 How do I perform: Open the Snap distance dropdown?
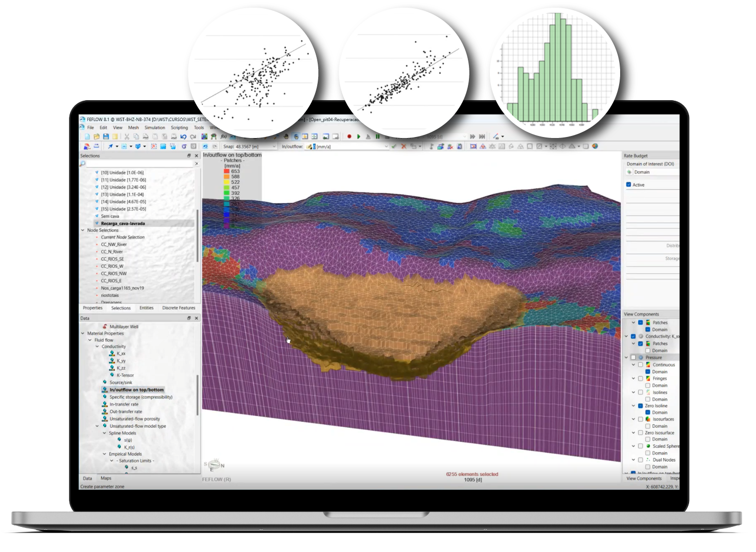coord(274,146)
